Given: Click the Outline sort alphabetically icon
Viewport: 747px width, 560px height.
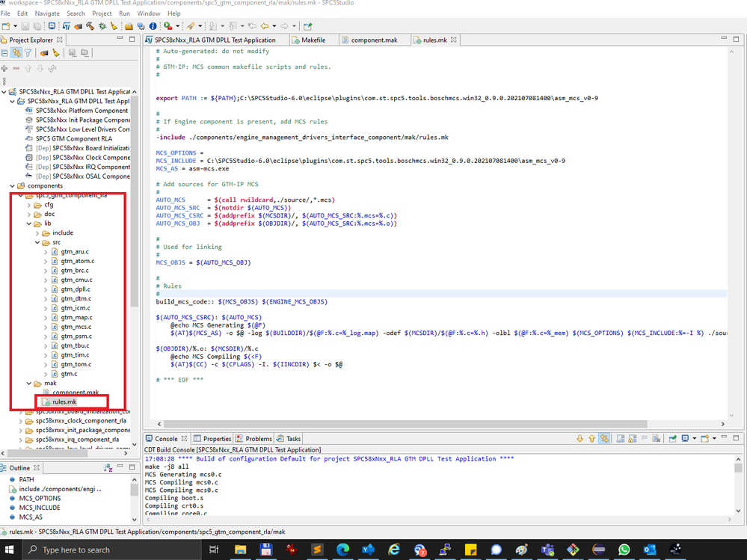Looking at the screenshot, I should coord(108,468).
